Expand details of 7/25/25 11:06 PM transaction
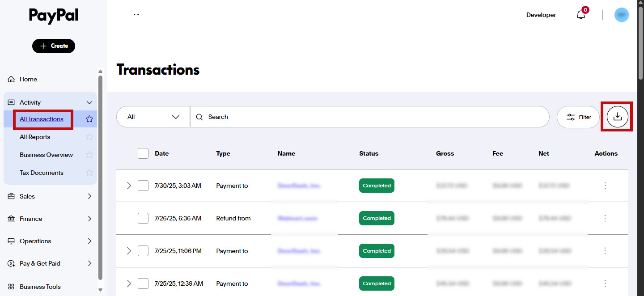 129,251
